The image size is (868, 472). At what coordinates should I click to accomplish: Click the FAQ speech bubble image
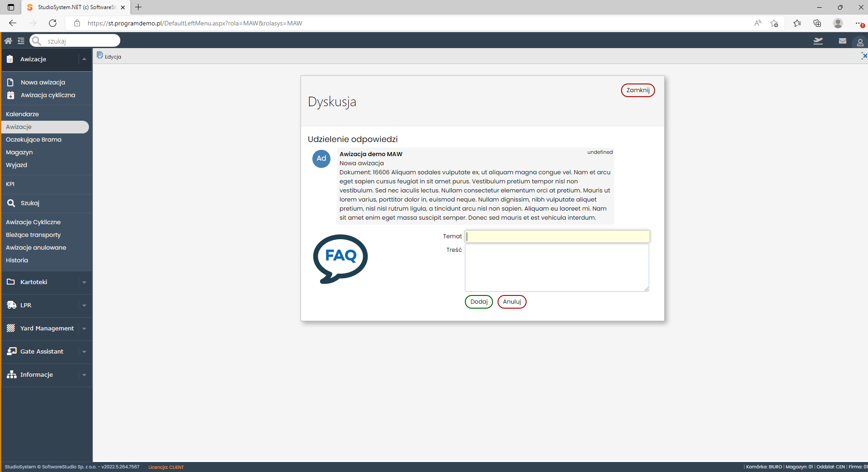340,259
